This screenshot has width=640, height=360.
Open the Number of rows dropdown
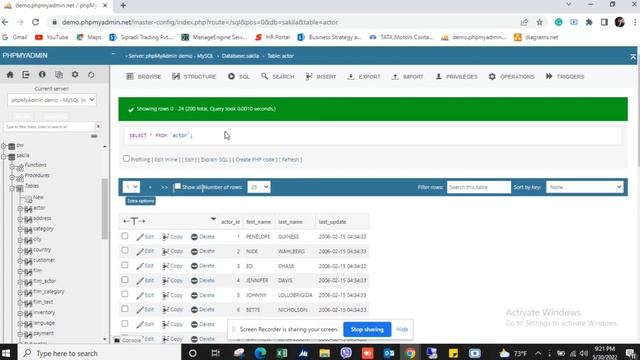pos(259,187)
